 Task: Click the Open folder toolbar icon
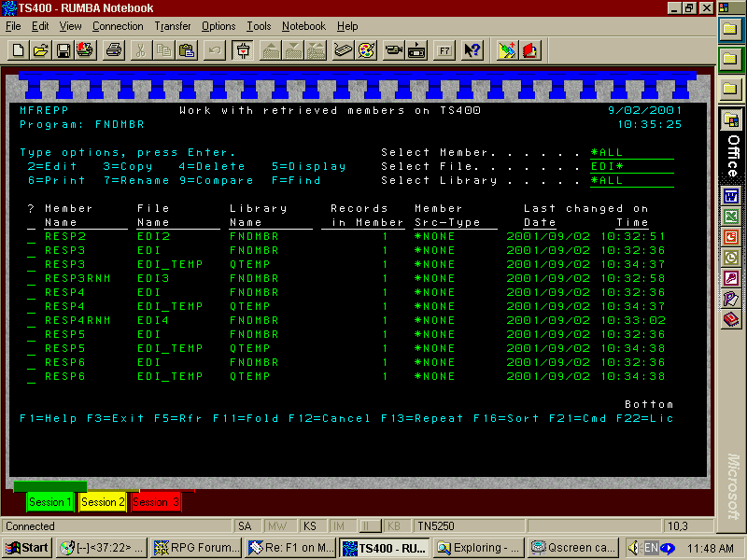click(x=42, y=50)
